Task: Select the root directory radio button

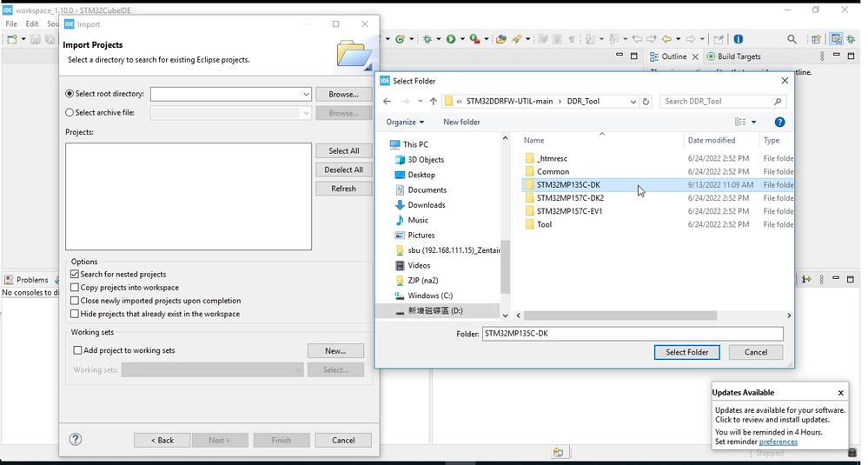Action: (x=70, y=94)
